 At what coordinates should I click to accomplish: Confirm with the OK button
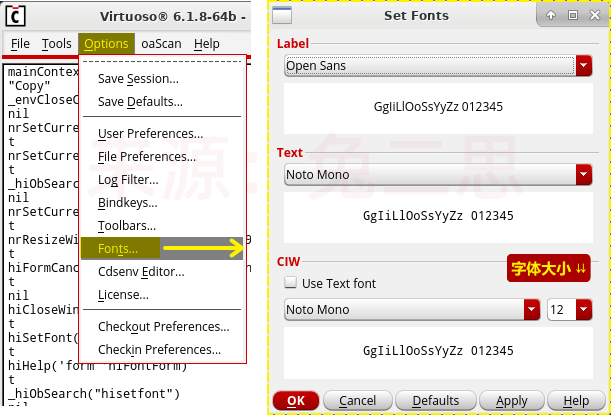296,401
